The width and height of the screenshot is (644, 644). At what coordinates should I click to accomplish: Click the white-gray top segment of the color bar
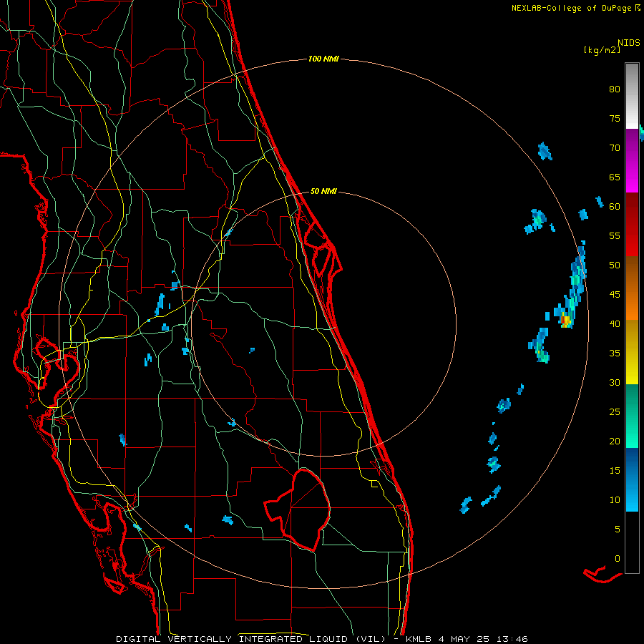coord(632,96)
